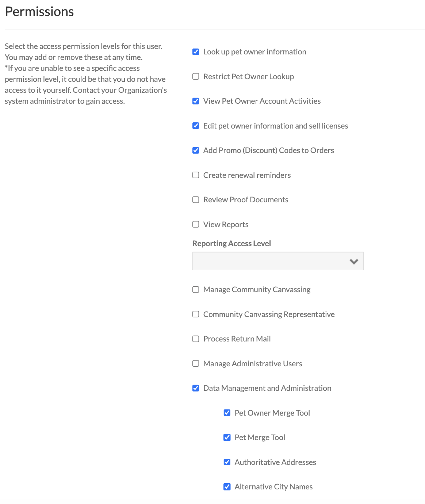Click the 'Permissions' page heading

[x=39, y=11]
